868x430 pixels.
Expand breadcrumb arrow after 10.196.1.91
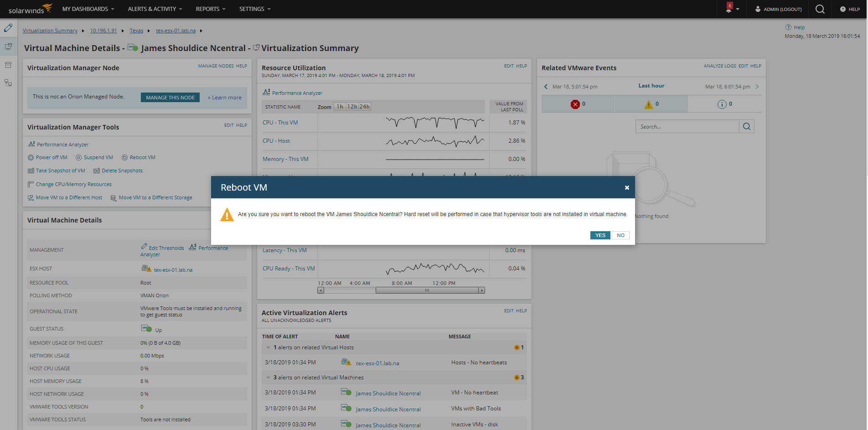123,31
